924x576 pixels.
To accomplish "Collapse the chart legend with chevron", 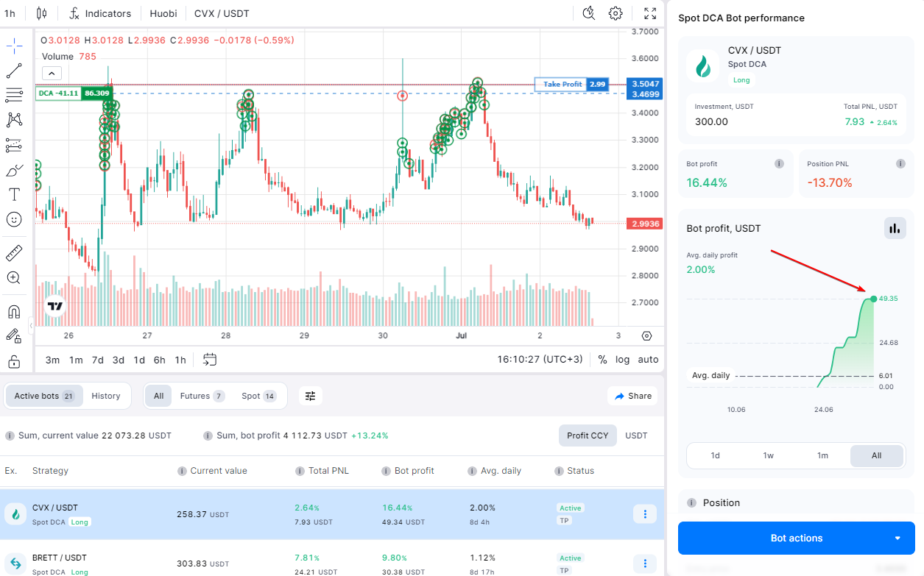I will click(52, 73).
